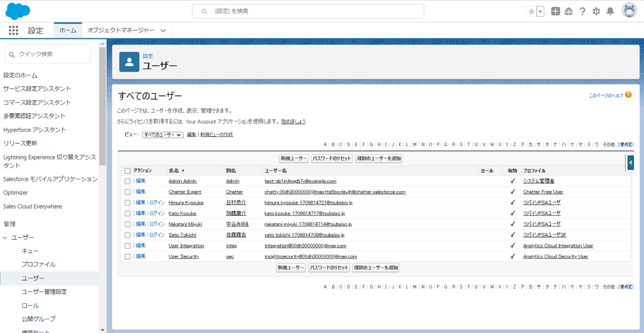Open the App Launcher grid icon
This screenshot has height=333, width=644.
(13, 30)
